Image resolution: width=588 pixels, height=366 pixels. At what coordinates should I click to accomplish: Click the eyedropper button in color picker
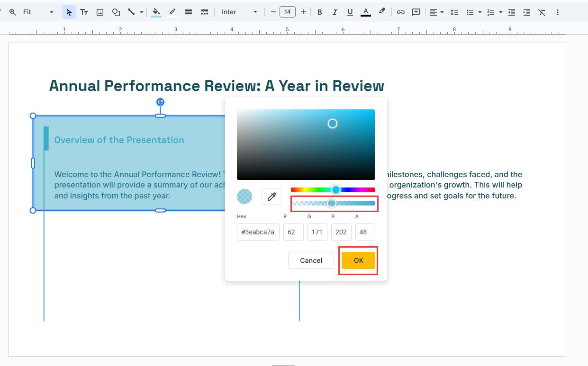[x=271, y=196]
